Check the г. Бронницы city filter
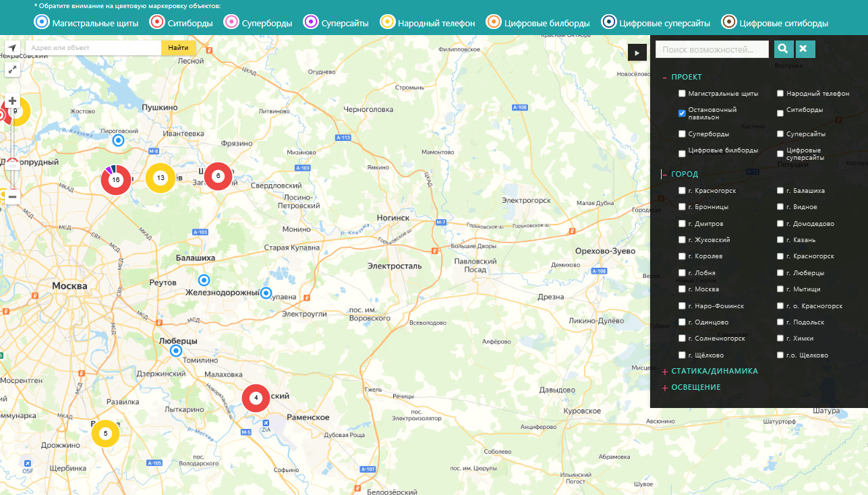 click(x=682, y=207)
